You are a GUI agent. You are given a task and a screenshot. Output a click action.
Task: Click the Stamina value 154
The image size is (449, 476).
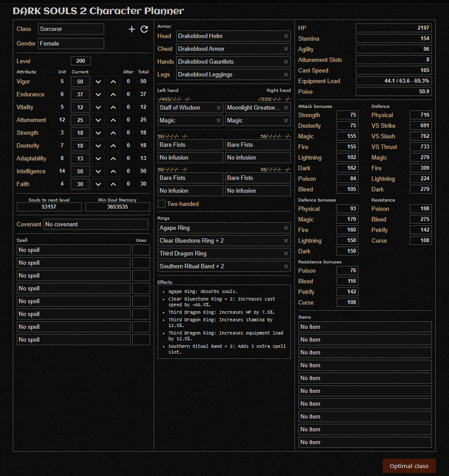[x=394, y=38]
